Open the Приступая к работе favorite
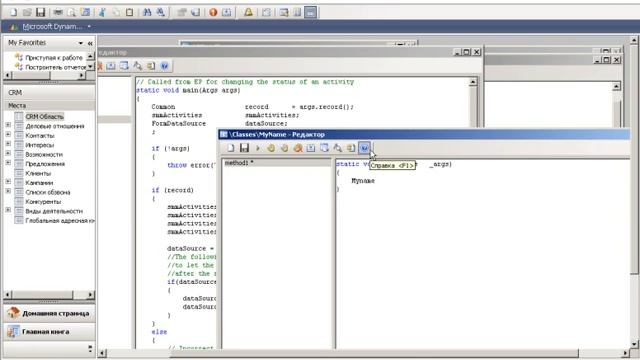Screen dimensions: 640x360 [54, 58]
